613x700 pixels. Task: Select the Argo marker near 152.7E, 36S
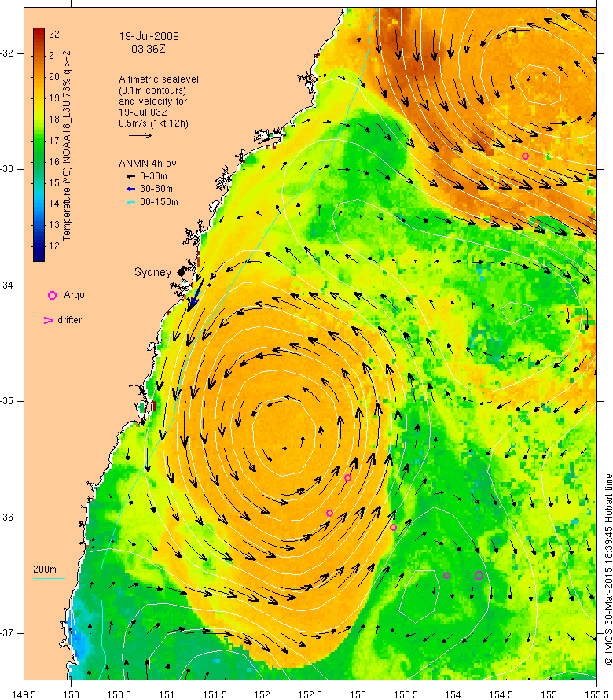point(330,514)
